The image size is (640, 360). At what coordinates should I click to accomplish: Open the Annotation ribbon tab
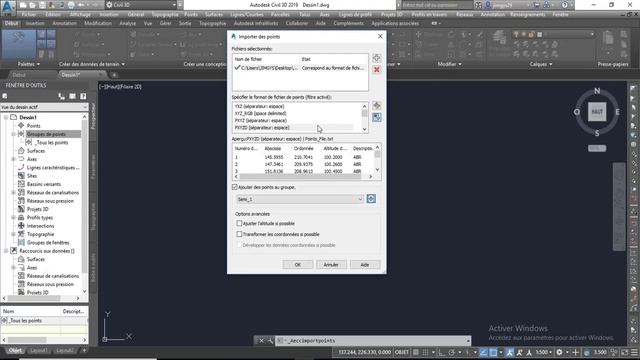click(x=64, y=23)
